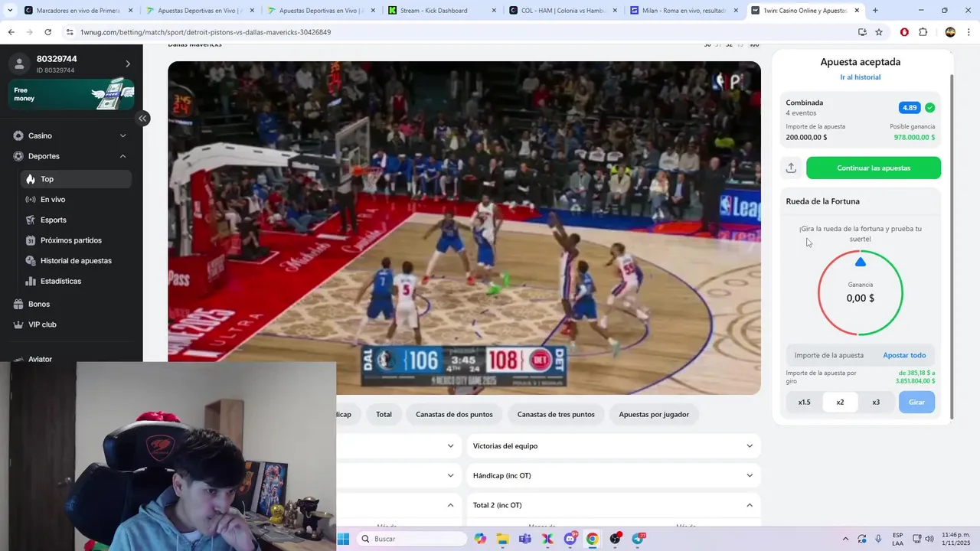Select Top in the sports menu
Viewport: 980px width, 551px height.
coord(76,179)
